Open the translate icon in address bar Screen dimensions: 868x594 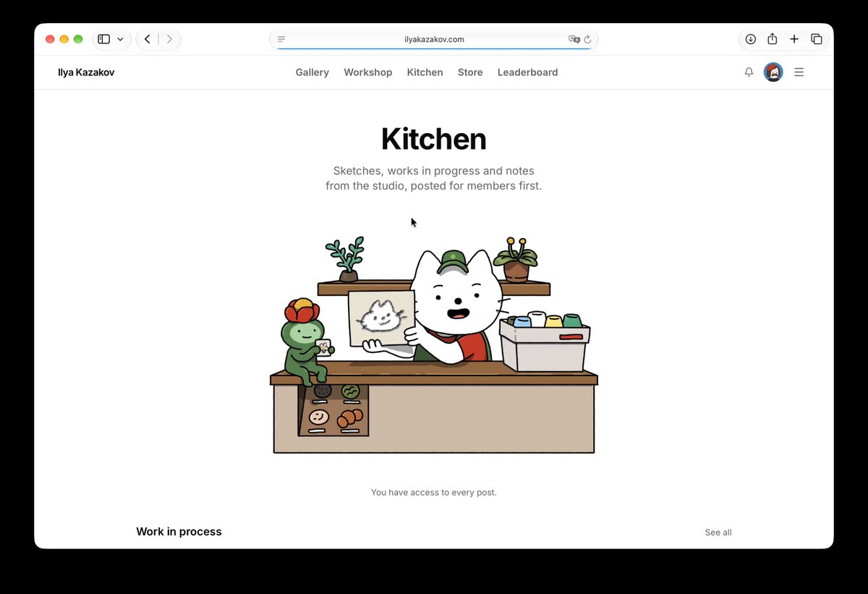pos(574,40)
